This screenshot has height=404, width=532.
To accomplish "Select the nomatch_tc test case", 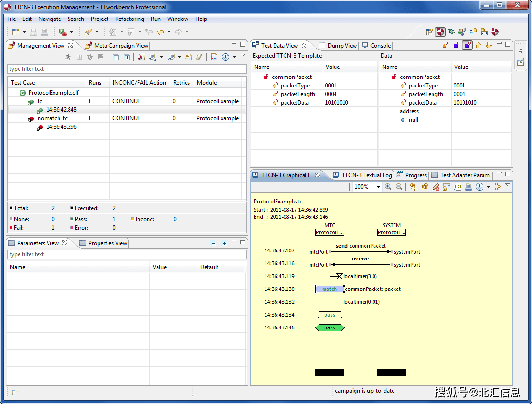I will (x=52, y=118).
